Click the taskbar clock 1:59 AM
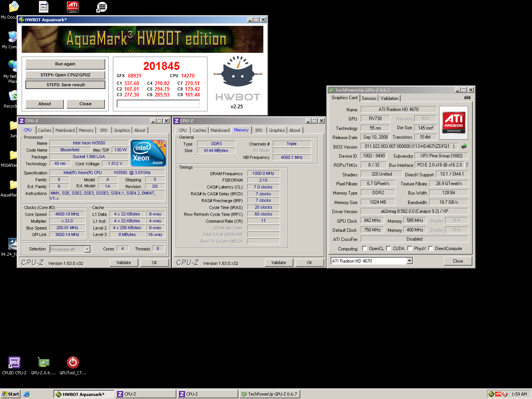This screenshot has width=532, height=399. coord(519,394)
